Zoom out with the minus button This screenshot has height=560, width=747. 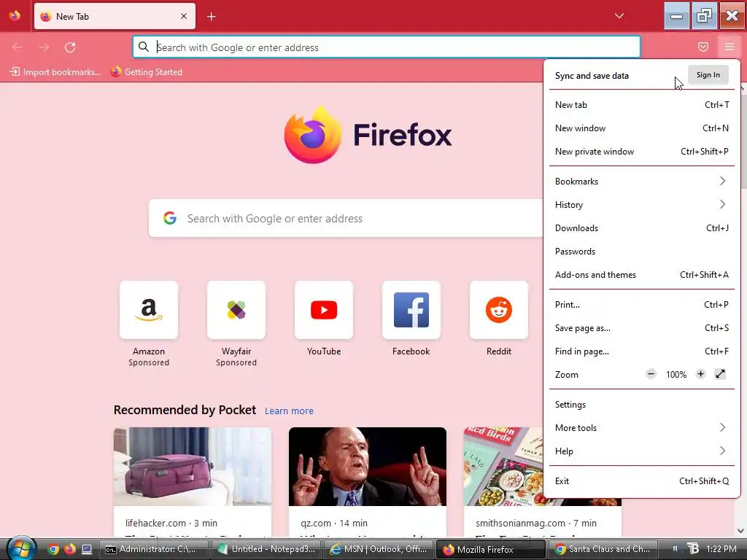(651, 374)
